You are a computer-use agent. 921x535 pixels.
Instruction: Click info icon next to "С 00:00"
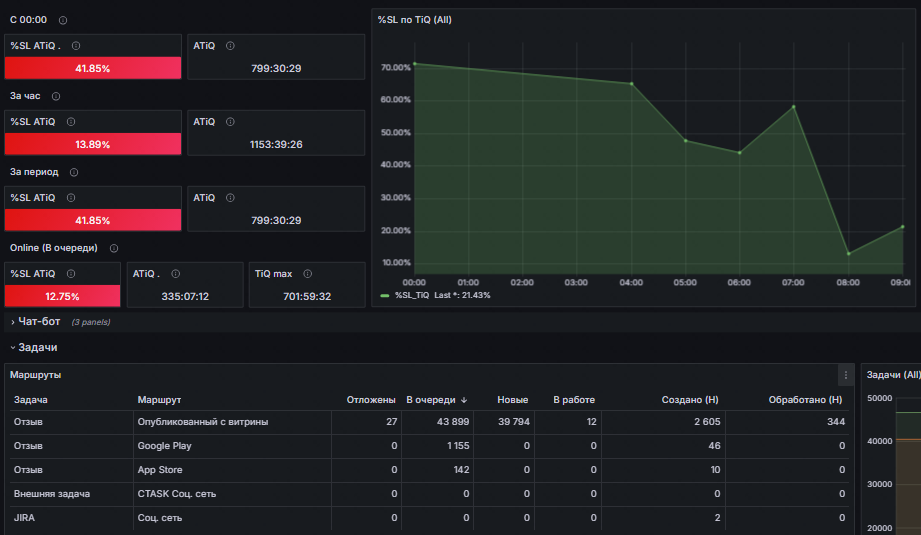(63, 20)
